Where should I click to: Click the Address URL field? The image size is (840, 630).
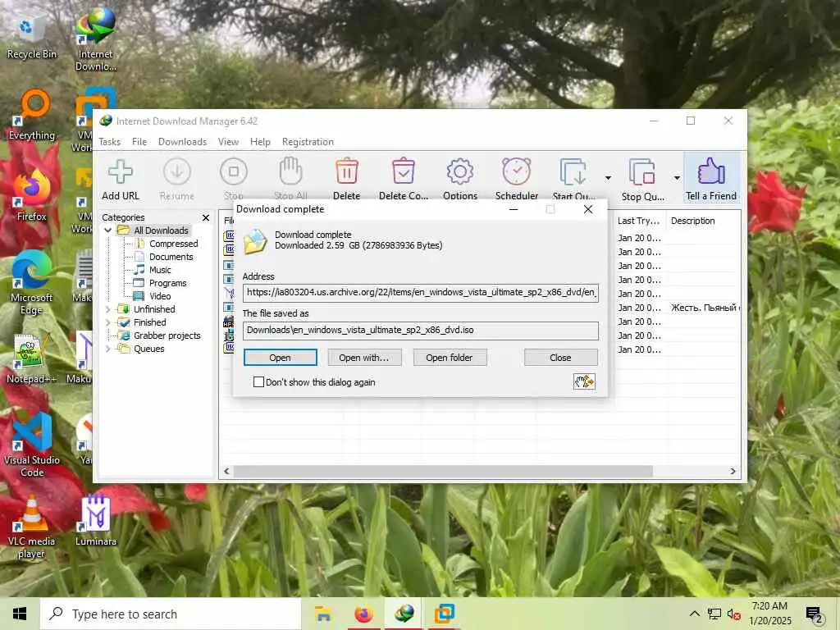tap(421, 293)
